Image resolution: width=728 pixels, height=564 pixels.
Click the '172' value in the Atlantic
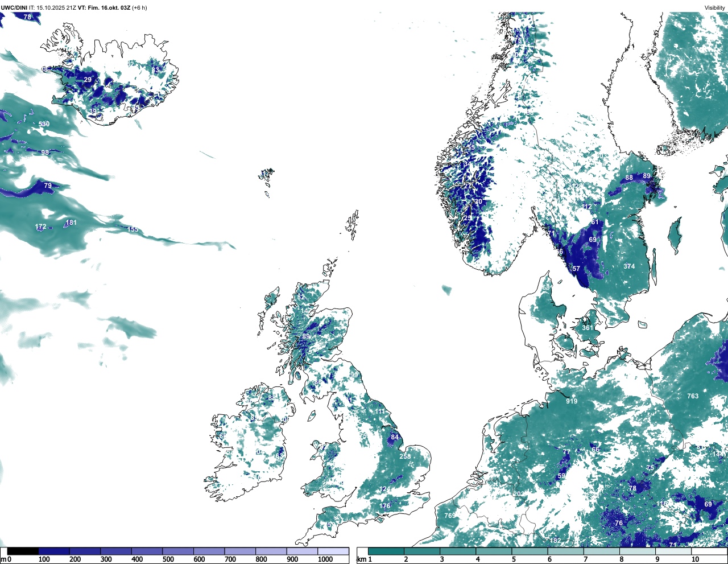pos(40,227)
